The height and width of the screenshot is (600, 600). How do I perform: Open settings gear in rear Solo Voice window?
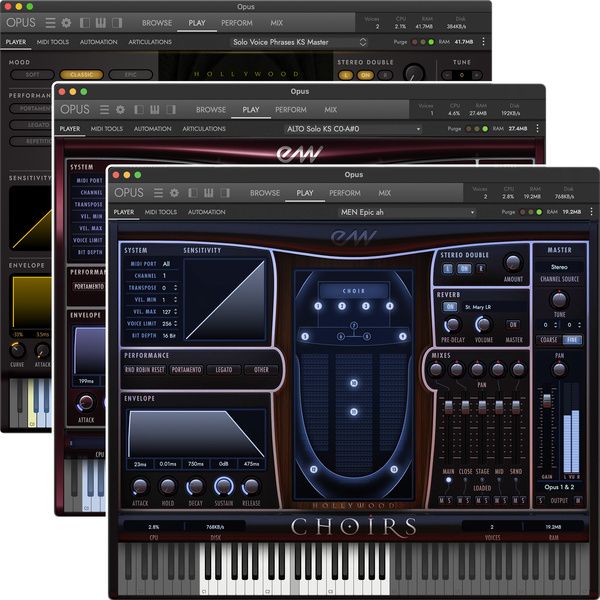click(66, 23)
